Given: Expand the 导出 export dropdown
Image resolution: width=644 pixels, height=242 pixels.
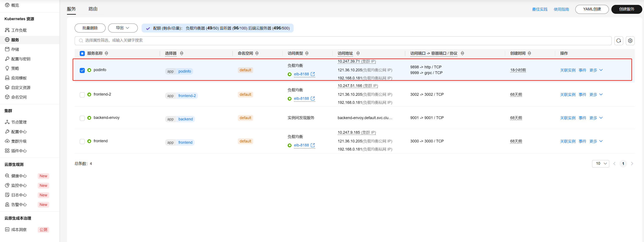Looking at the screenshot, I should 123,28.
